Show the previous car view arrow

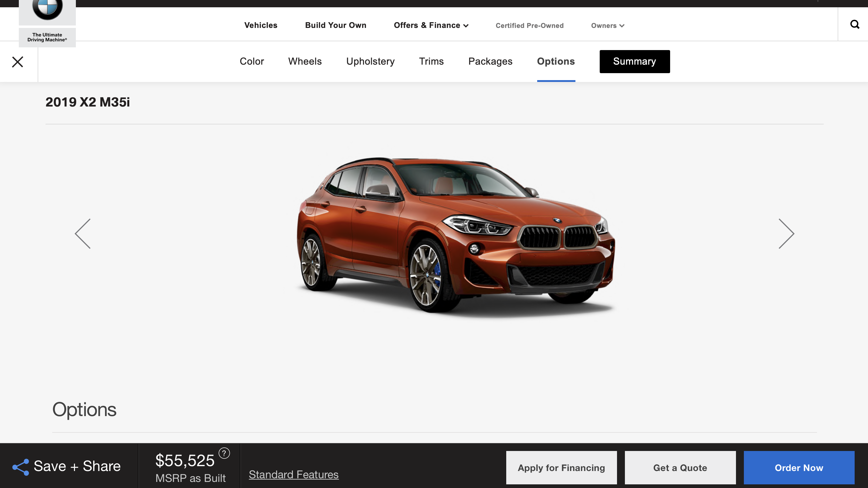[83, 234]
